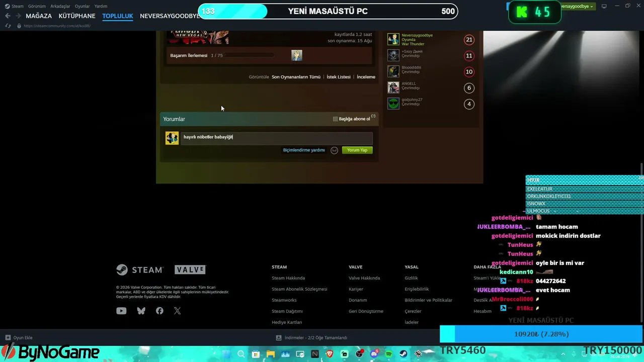Go back with the Steam back arrow
This screenshot has height=362, width=644.
coord(8,16)
